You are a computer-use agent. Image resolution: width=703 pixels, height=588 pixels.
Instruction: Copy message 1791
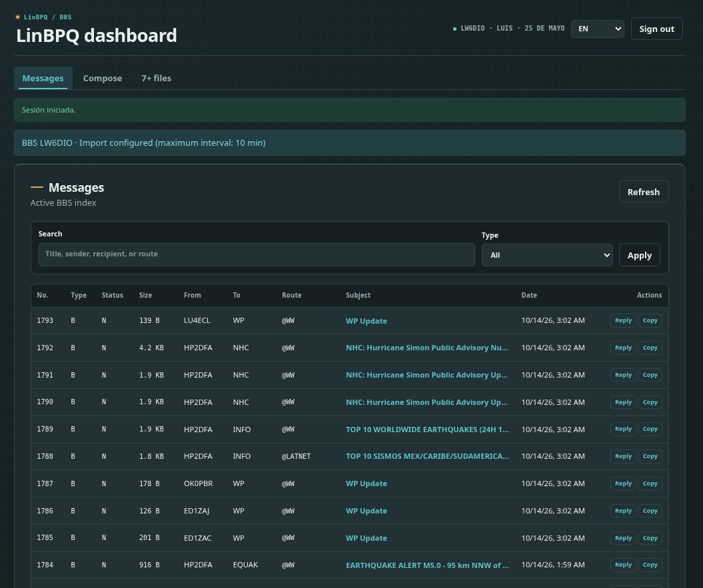click(x=650, y=375)
